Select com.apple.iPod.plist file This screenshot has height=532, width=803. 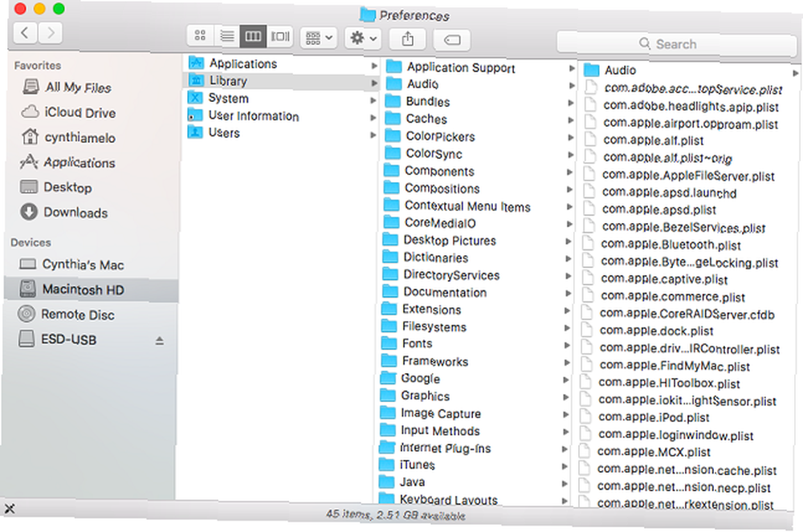coord(645,417)
